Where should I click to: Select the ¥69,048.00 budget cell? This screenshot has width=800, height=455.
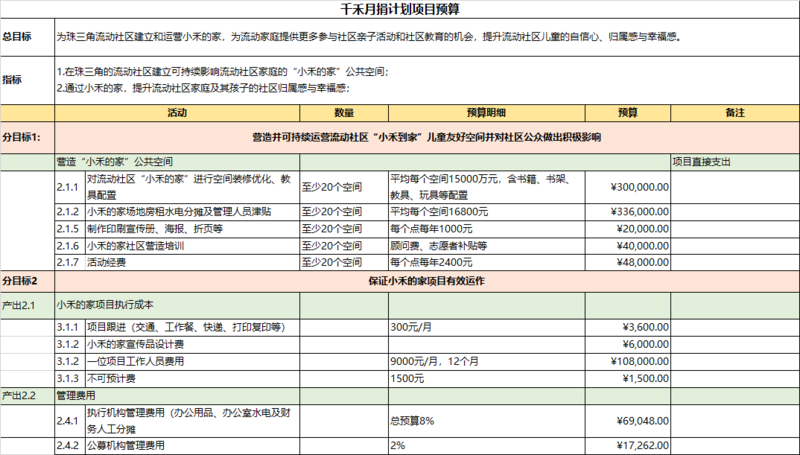pyautogui.click(x=628, y=421)
